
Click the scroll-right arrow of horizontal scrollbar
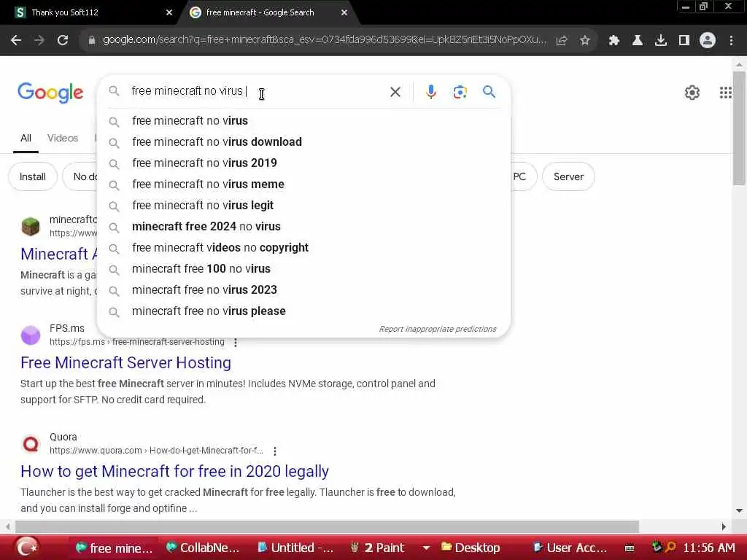coord(724,526)
